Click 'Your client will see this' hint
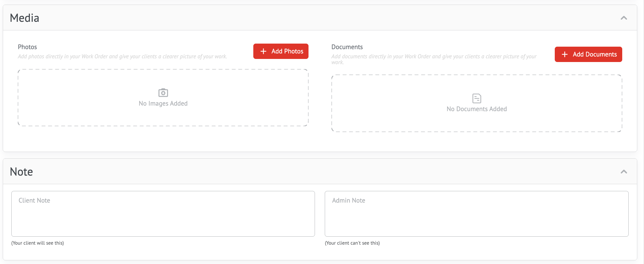 38,243
